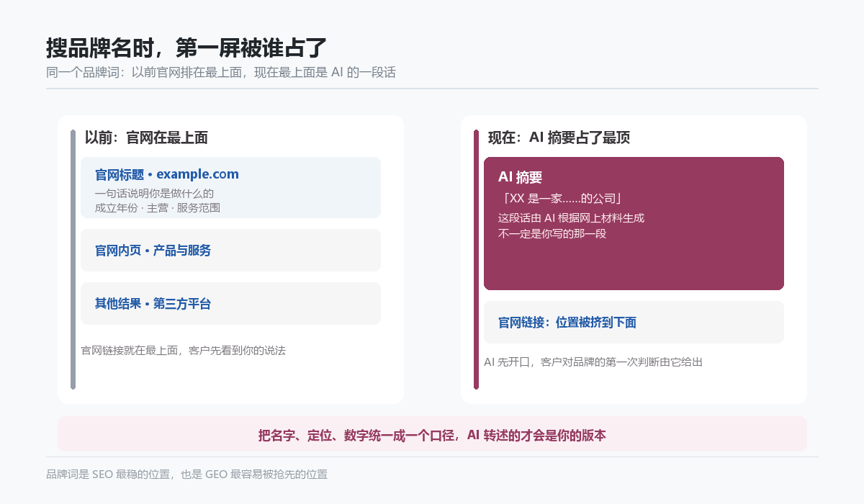
Task: Click the title 搜品牌名时，第一屏被谁占了
Action: [x=186, y=48]
